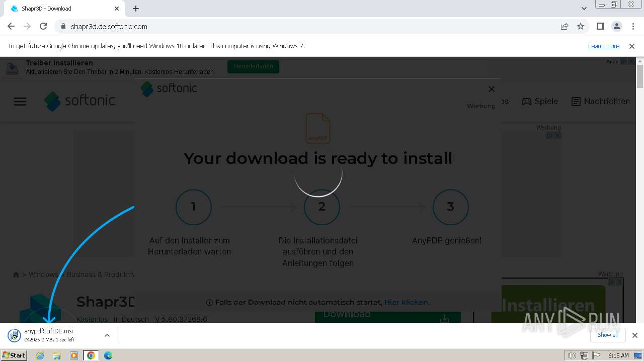Viewport: 644px width, 362px height.
Task: Click Show all downloads
Action: 607,335
